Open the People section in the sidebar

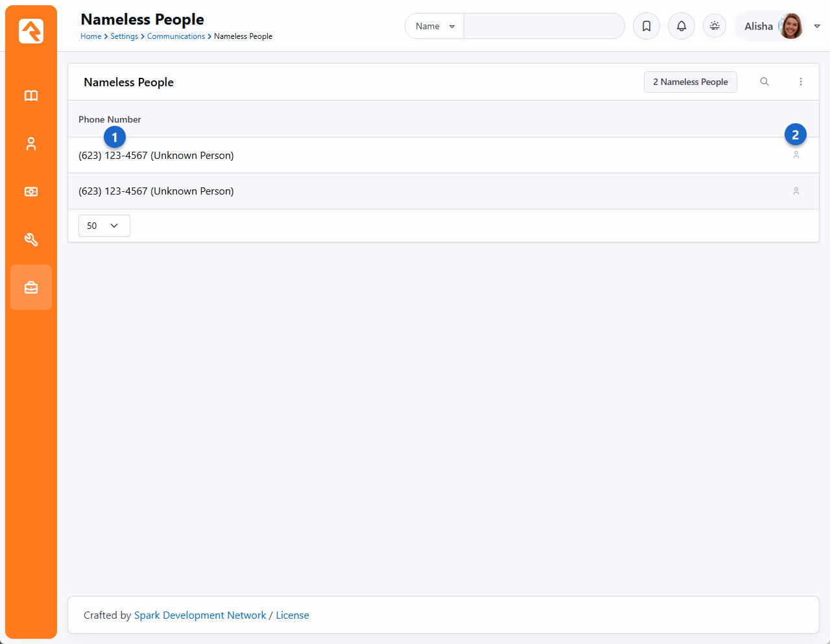click(x=31, y=144)
